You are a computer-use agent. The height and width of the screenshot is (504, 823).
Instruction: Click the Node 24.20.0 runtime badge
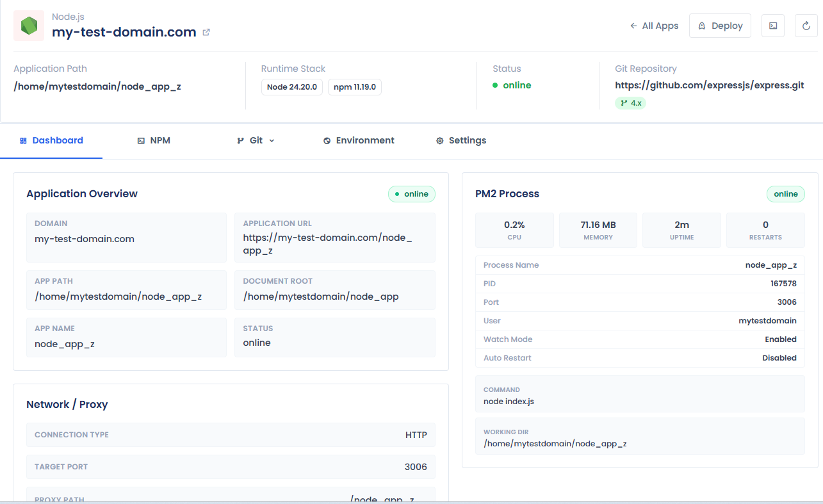pos(292,87)
